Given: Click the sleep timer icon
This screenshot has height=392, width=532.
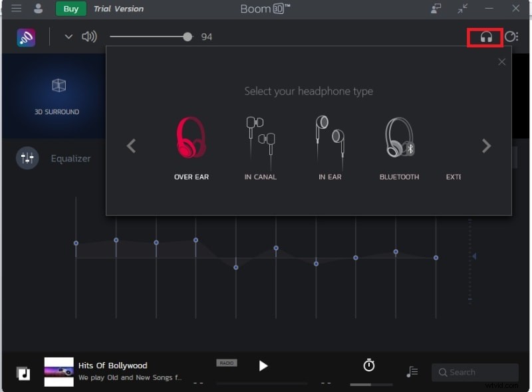Looking at the screenshot, I should click(x=368, y=365).
